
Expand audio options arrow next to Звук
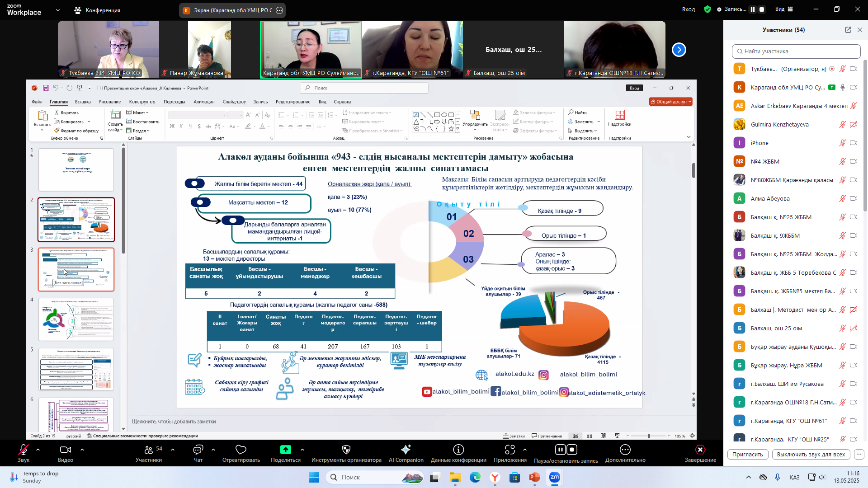tap(38, 450)
